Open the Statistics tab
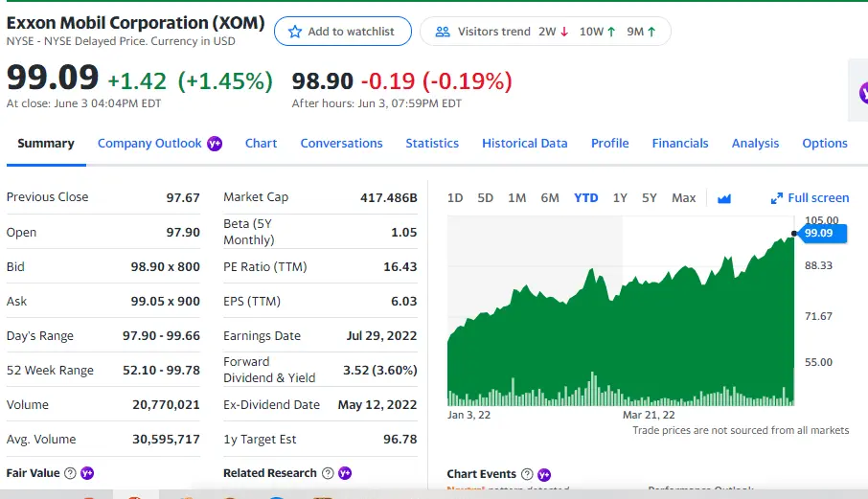868x499 pixels. (432, 144)
